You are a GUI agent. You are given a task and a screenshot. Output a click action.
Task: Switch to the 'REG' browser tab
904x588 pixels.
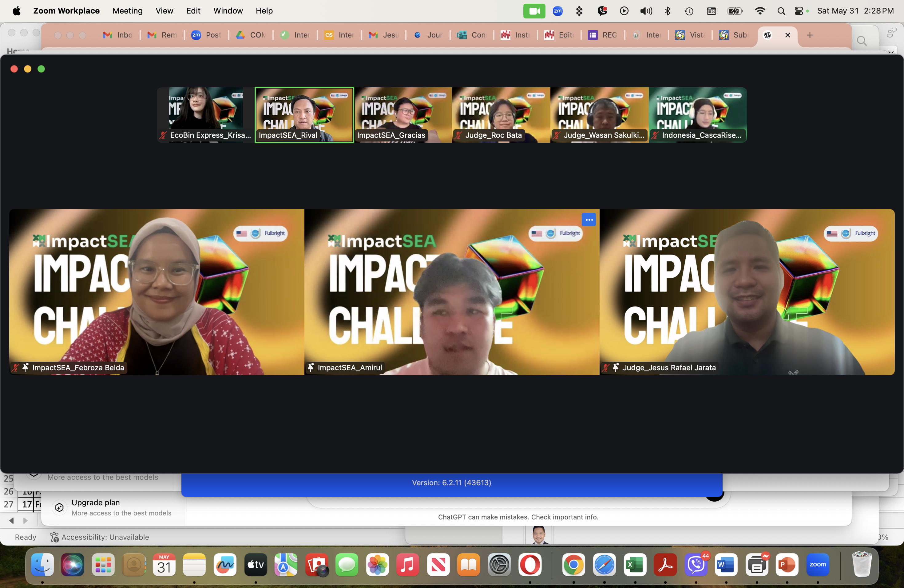[603, 35]
